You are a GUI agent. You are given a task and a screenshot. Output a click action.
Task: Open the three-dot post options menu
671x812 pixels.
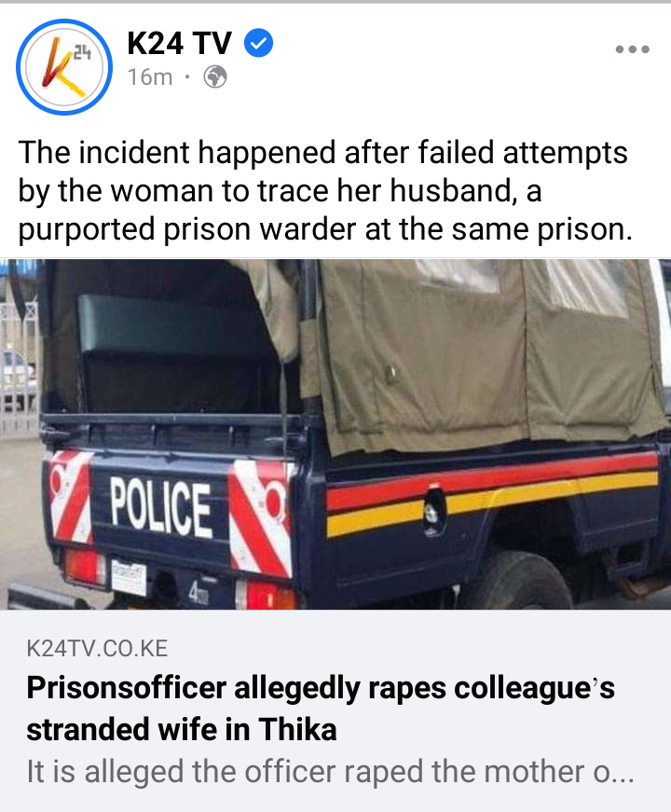(x=632, y=49)
